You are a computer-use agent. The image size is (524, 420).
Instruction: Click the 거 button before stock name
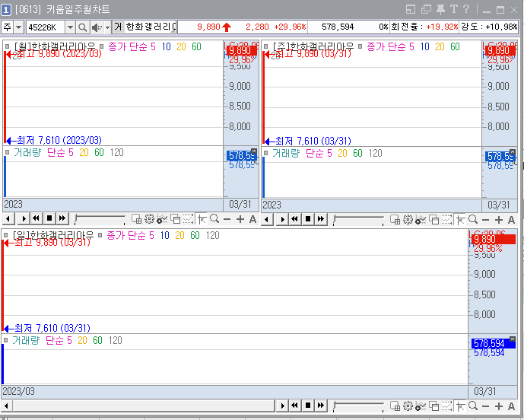118,27
